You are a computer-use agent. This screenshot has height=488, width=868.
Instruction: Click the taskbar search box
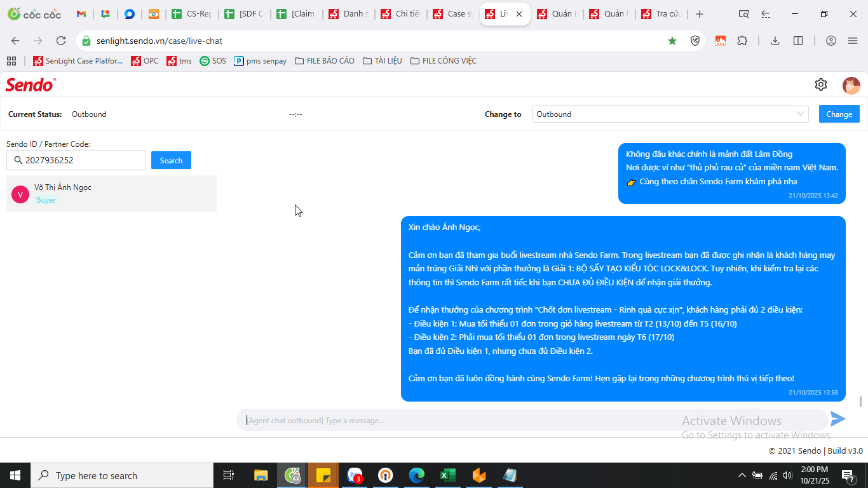(122, 475)
